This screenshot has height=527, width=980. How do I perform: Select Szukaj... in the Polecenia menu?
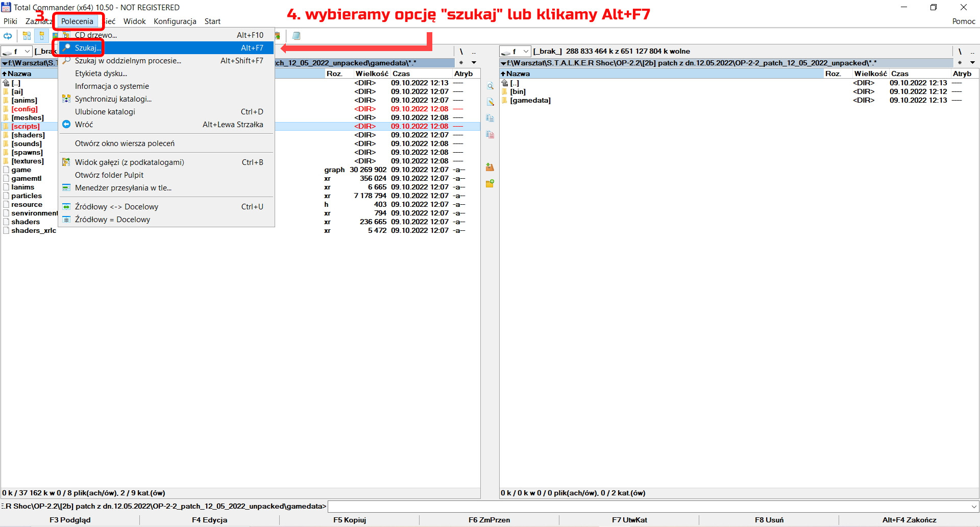point(166,48)
